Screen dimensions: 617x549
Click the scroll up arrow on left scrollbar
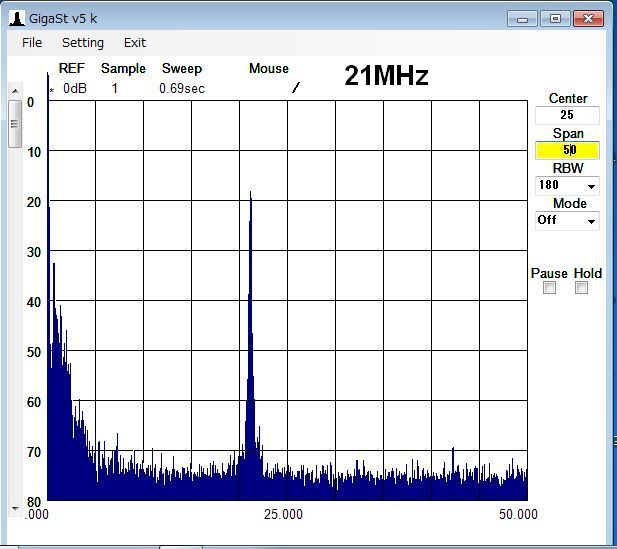[x=15, y=92]
